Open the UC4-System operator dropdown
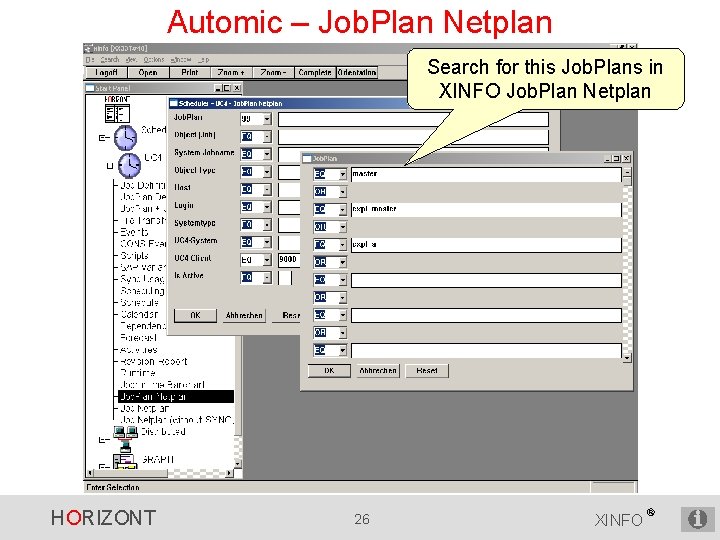Image resolution: width=720 pixels, height=540 pixels. (x=267, y=242)
